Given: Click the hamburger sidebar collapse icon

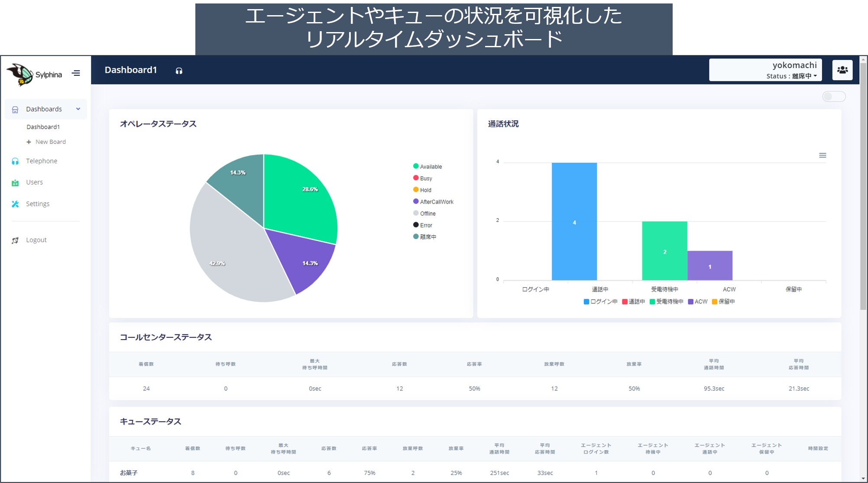Looking at the screenshot, I should click(x=76, y=73).
